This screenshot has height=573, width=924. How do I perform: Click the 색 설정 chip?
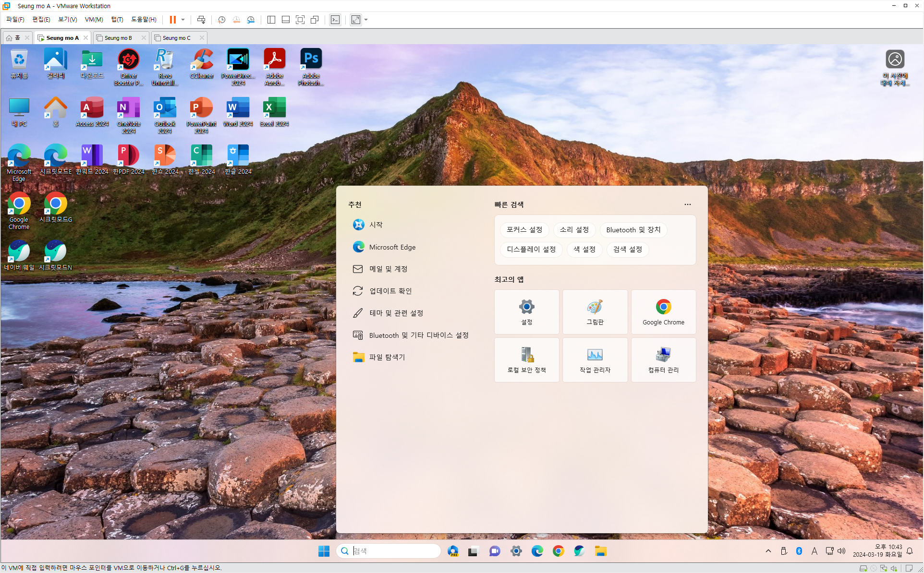point(584,250)
